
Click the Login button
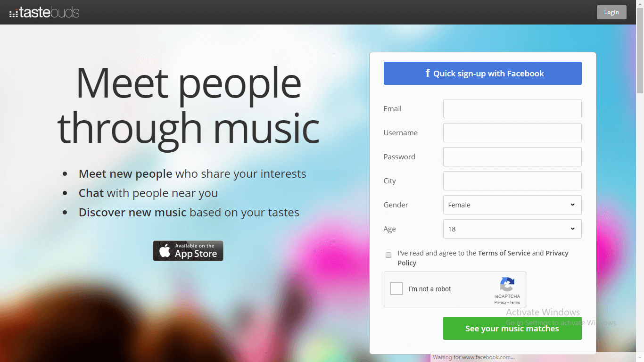611,12
